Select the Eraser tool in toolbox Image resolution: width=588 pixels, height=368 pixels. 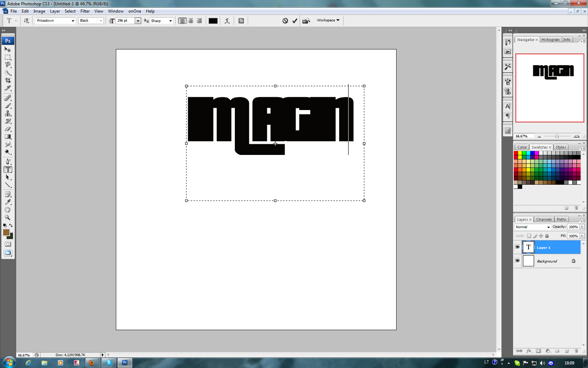[8, 129]
